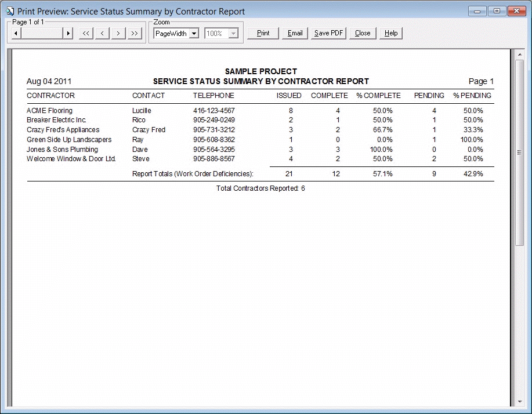Select Breaker Electric Inc. contractor name

56,120
